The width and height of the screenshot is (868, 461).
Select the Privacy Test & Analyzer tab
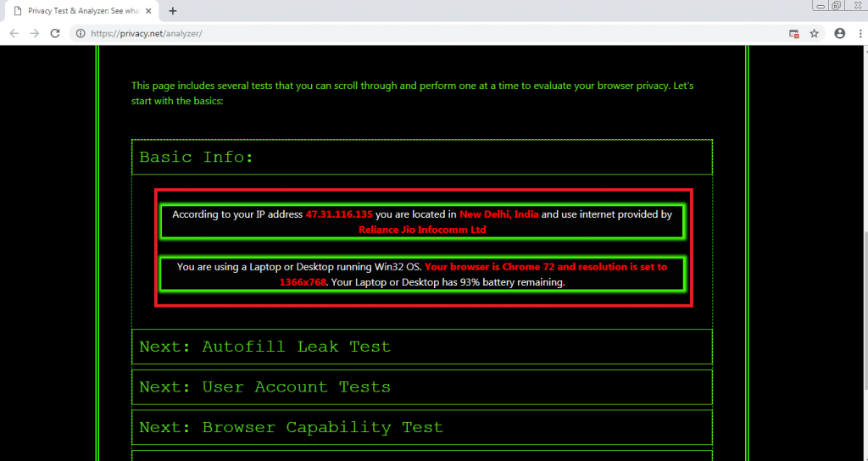pos(83,10)
